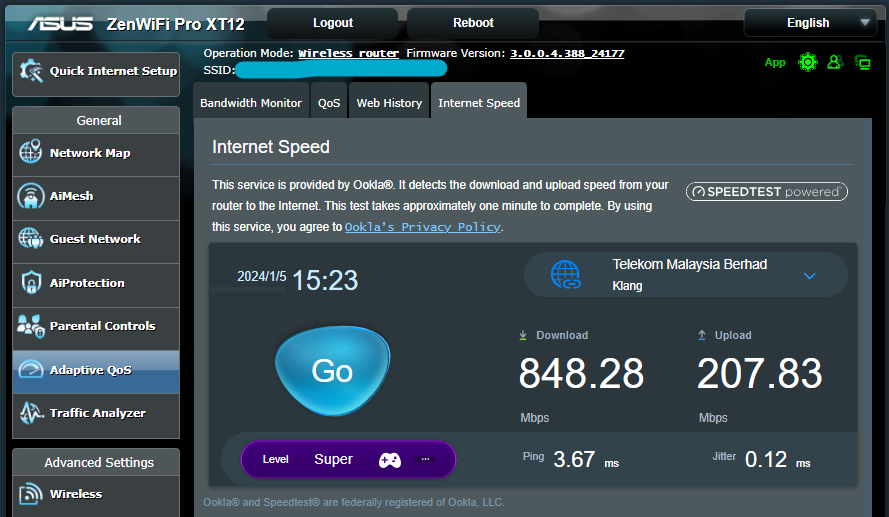This screenshot has width=889, height=517.
Task: Click the AiMesh house icon
Action: (31, 196)
